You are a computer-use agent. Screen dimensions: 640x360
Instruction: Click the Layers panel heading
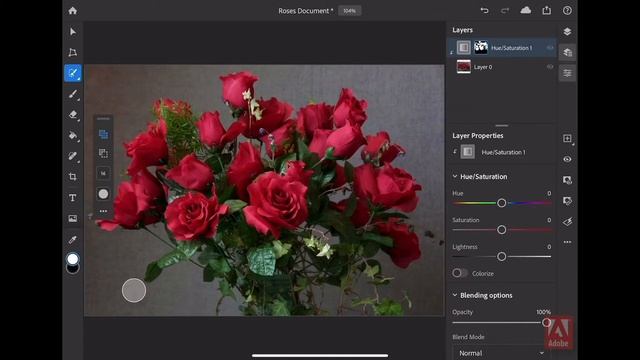point(462,30)
